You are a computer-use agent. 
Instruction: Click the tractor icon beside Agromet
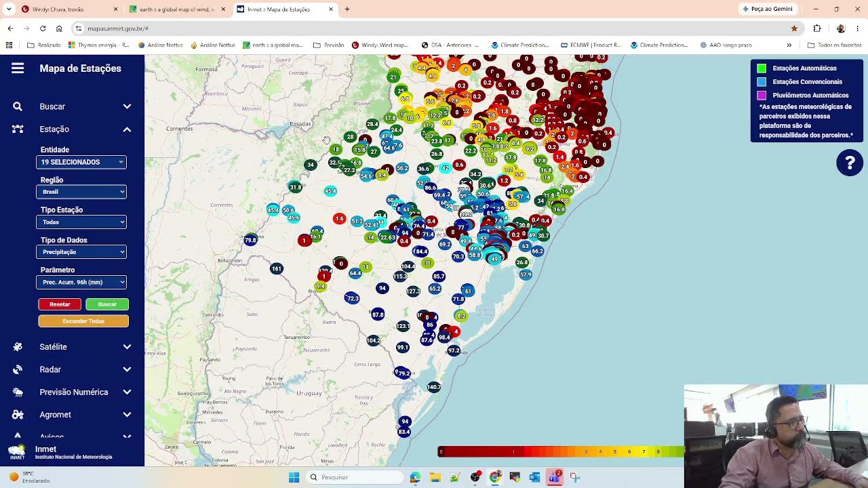click(x=18, y=414)
